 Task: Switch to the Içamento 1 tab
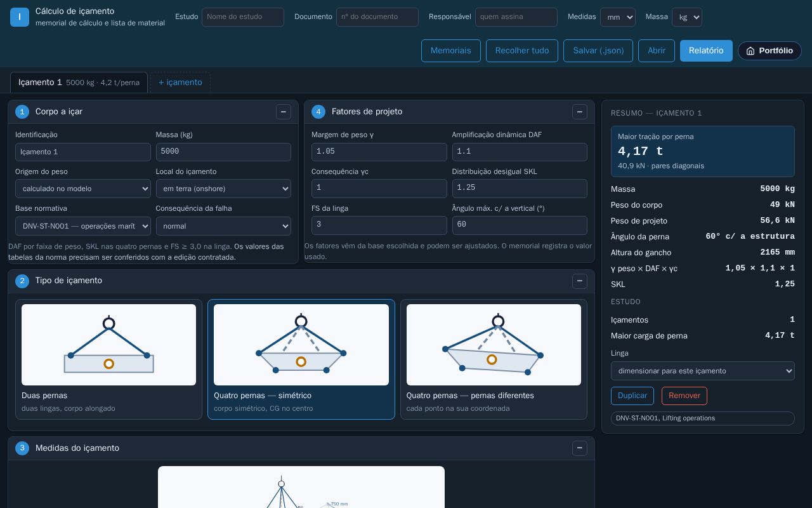[79, 83]
